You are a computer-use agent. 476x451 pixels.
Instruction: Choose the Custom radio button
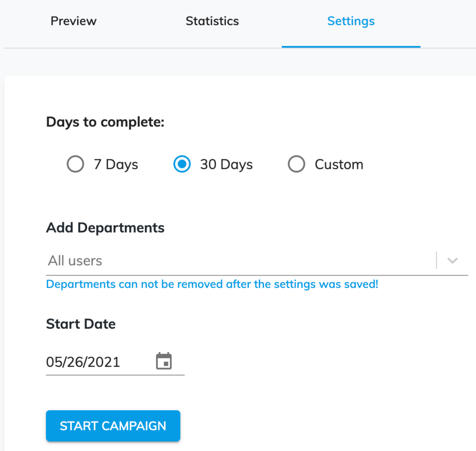point(296,164)
